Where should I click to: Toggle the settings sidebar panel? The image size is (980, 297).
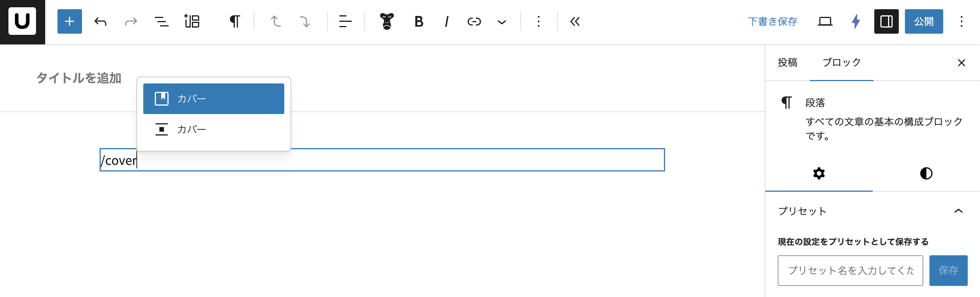[886, 21]
